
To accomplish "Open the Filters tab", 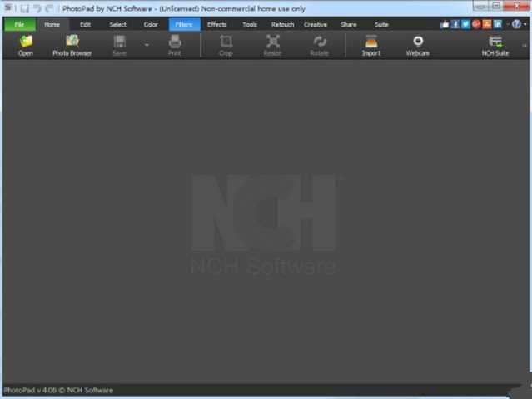I will (x=184, y=24).
